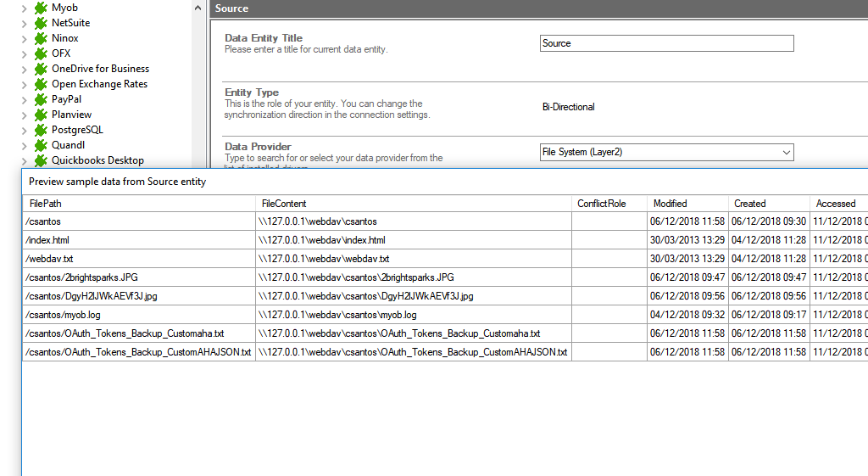Expand the Planview tree node
The image size is (868, 476).
(24, 115)
